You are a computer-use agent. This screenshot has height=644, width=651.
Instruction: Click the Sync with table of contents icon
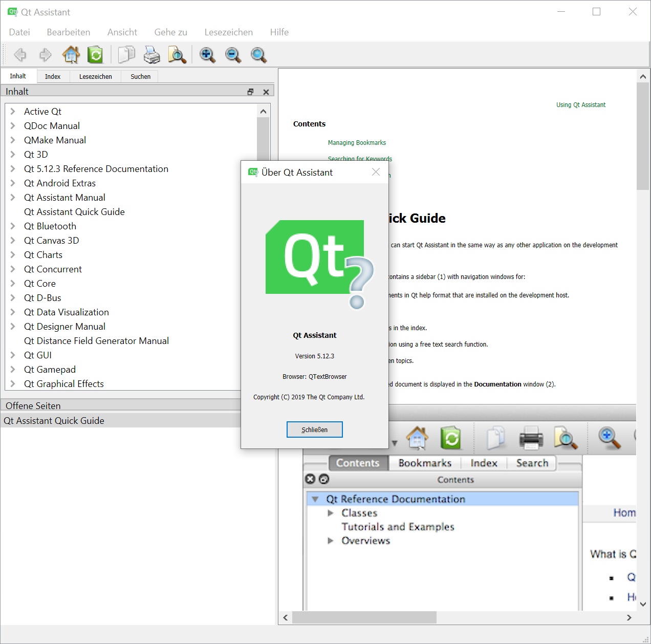tap(95, 55)
